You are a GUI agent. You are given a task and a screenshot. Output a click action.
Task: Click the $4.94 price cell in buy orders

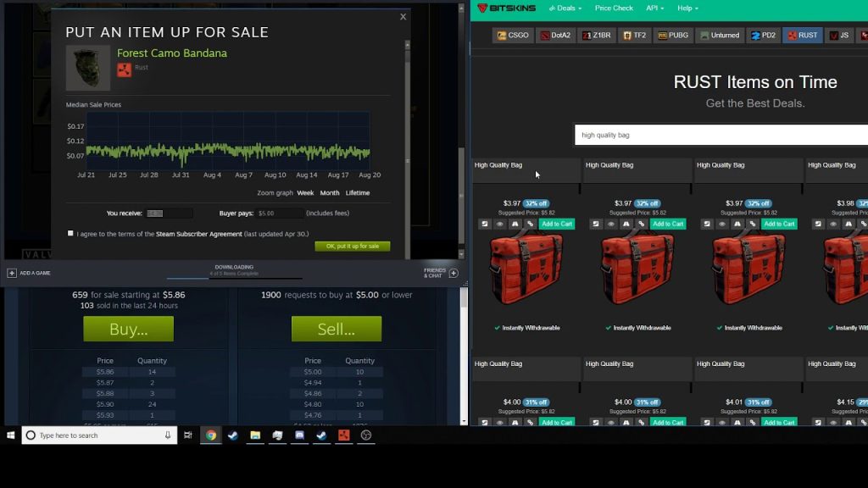[x=312, y=383]
